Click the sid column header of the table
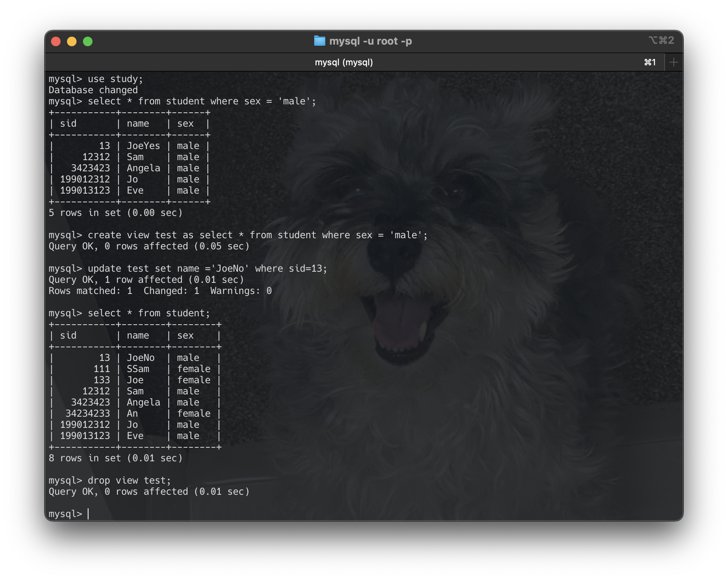Viewport: 728px width, 580px height. pyautogui.click(x=69, y=335)
